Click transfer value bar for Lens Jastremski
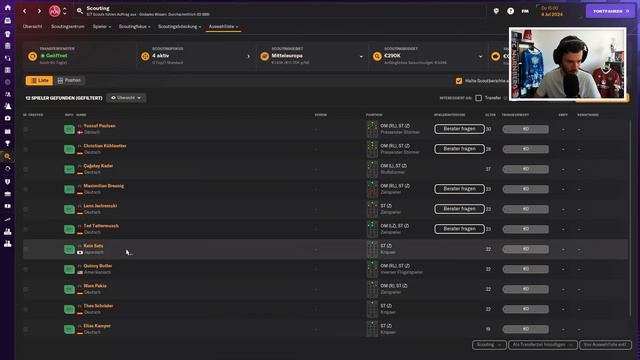This screenshot has height=360, width=640. 525,209
